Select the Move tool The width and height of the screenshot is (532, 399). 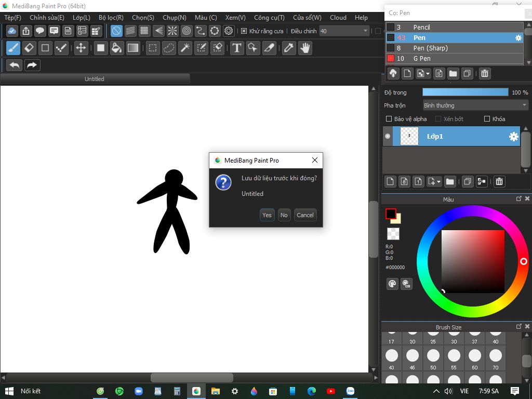(x=81, y=48)
